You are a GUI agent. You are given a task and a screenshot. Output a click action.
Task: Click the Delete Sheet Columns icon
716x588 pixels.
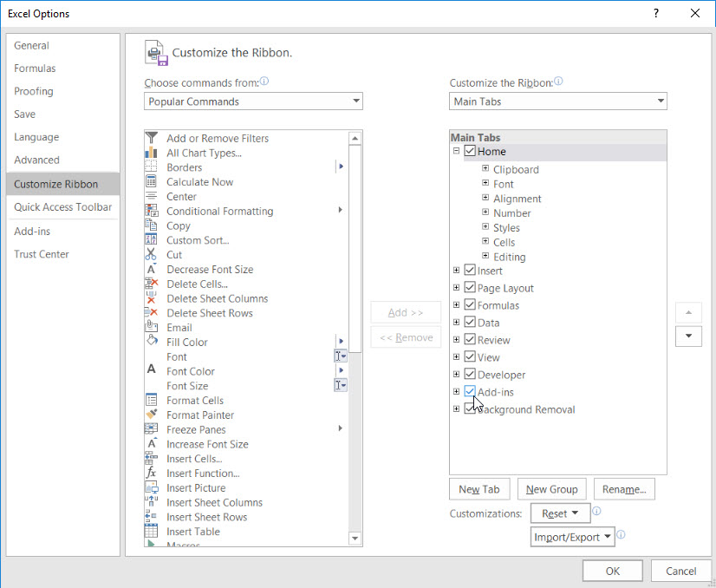pyautogui.click(x=151, y=297)
